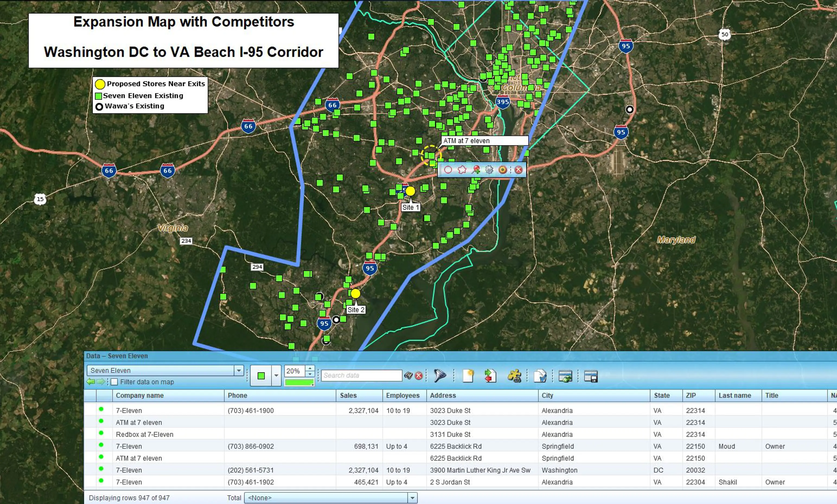Select the polygon shape search tool
Viewport: 837px width, 504px height.
(x=462, y=170)
